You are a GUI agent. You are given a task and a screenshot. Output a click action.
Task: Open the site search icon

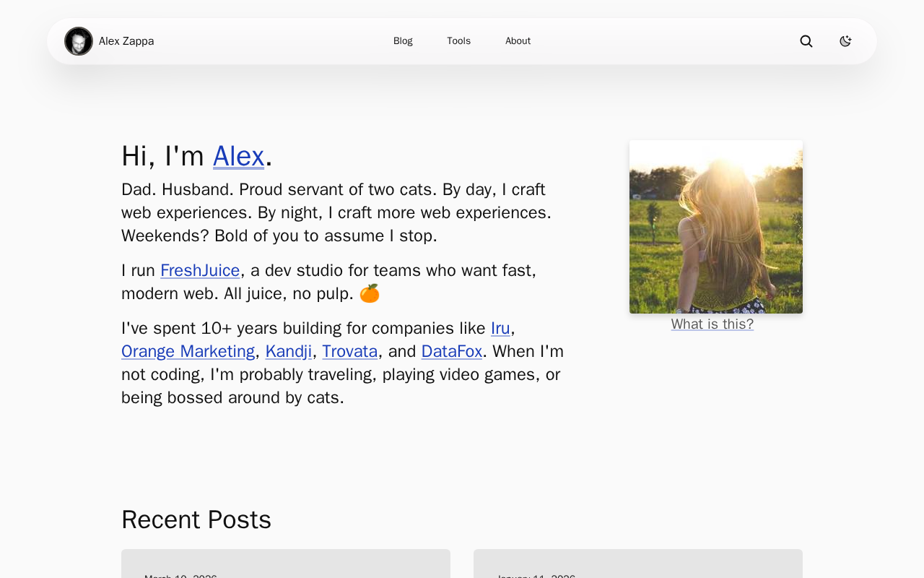point(806,41)
